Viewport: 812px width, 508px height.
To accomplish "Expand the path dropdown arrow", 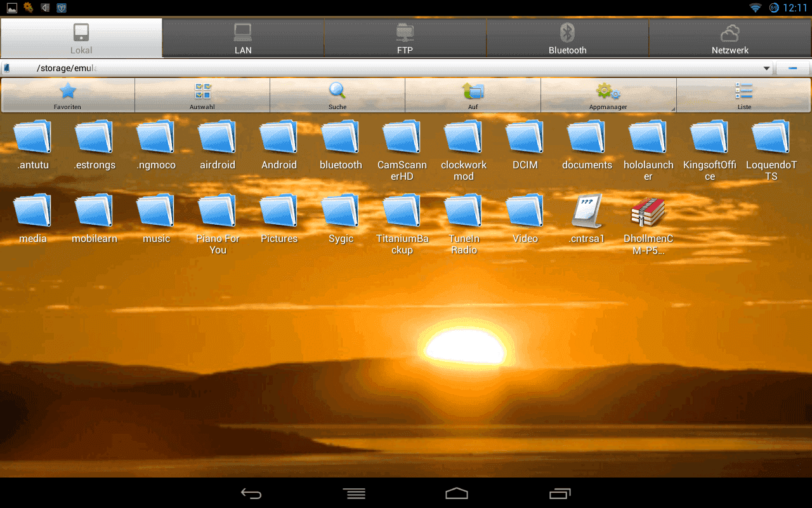I will click(x=766, y=68).
